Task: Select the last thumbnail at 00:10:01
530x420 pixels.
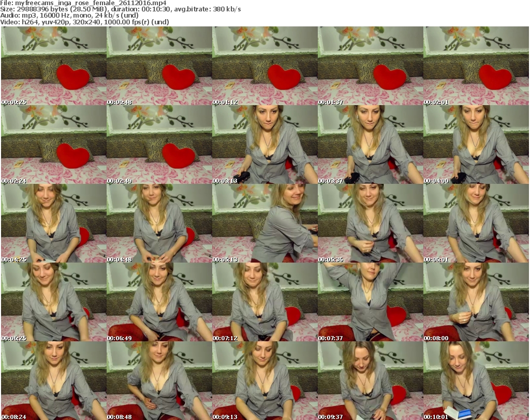Action: [x=476, y=381]
